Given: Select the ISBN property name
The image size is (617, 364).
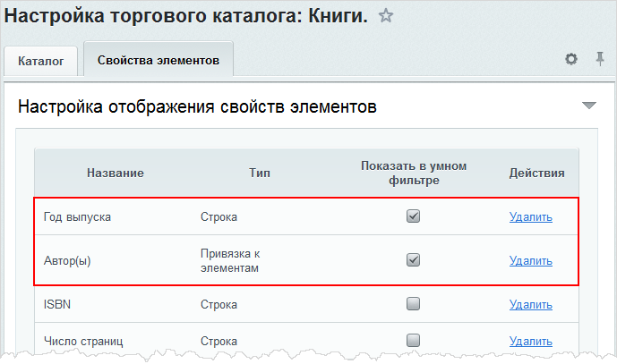Looking at the screenshot, I should 57,304.
